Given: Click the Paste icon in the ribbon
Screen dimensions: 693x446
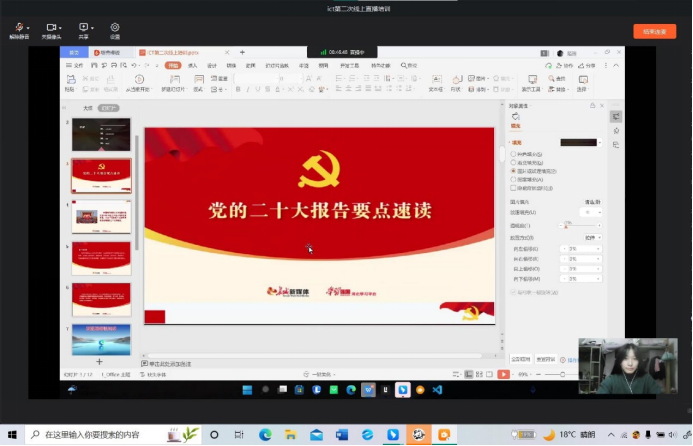Looking at the screenshot, I should pos(71,83).
